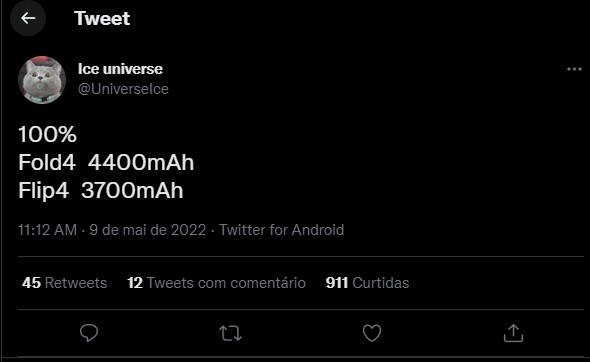
Task: Open the share upload-arrow icon
Action: [x=513, y=333]
